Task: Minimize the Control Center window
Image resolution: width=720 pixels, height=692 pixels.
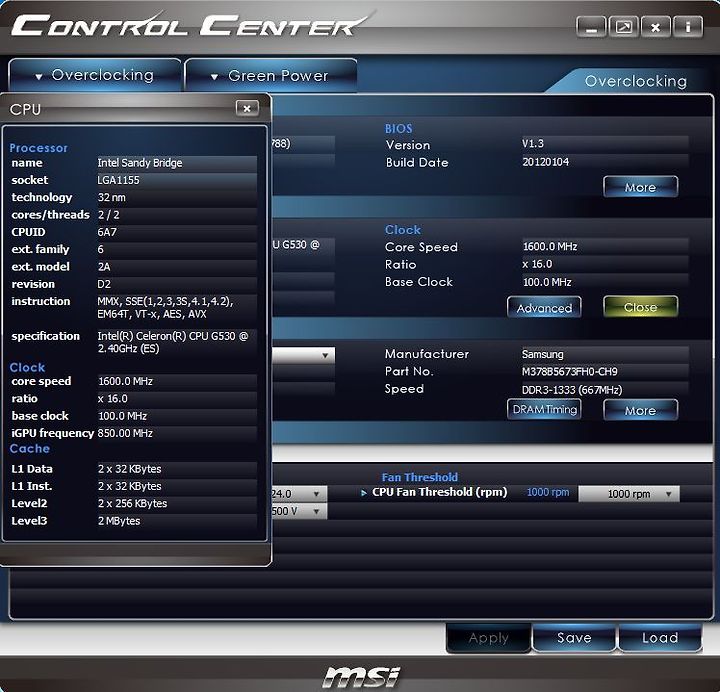Action: tap(591, 28)
